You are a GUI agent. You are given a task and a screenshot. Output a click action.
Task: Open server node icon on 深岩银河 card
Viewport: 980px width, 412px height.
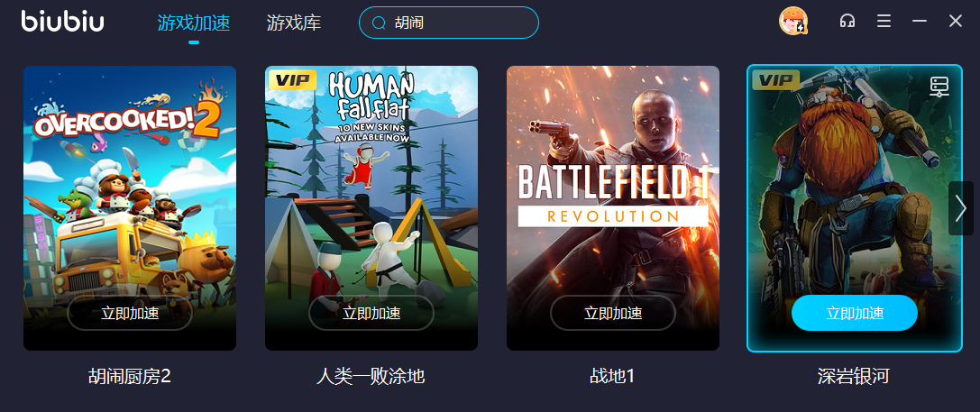click(939, 87)
